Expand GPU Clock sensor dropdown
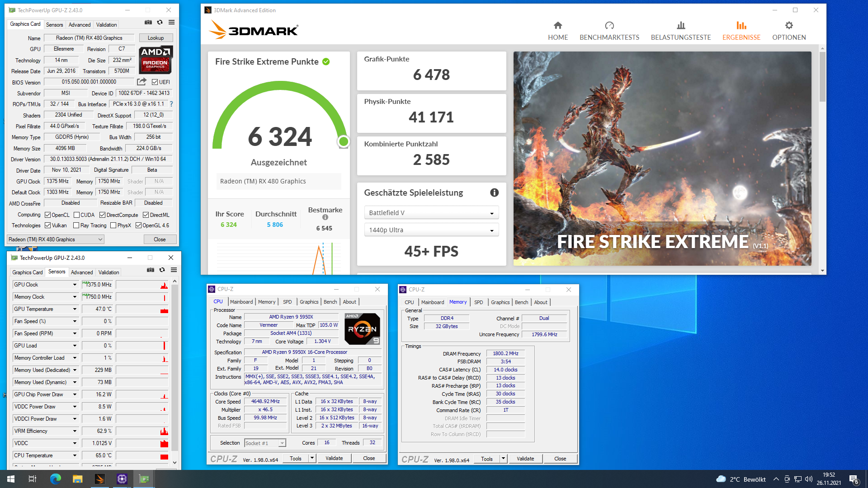The image size is (868, 488). click(x=75, y=285)
